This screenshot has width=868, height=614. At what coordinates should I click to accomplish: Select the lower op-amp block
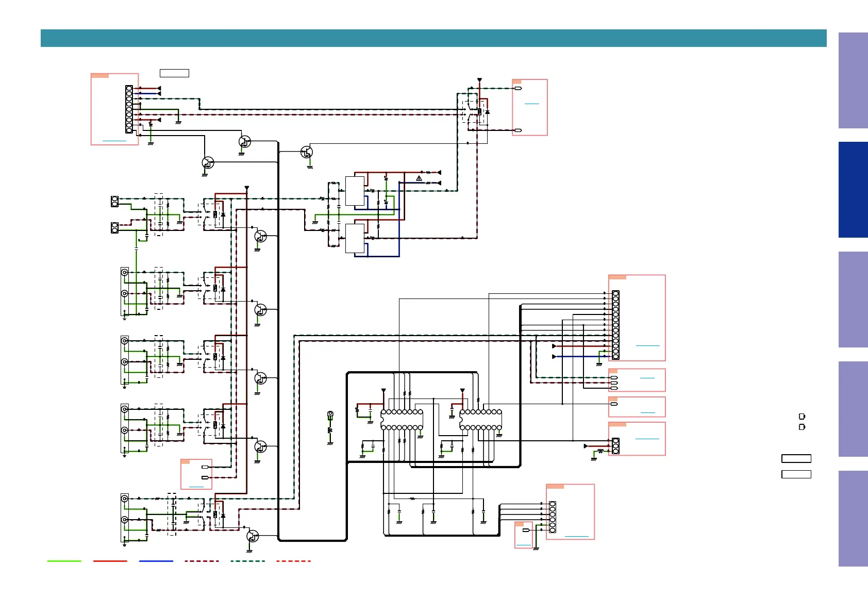pyautogui.click(x=355, y=238)
